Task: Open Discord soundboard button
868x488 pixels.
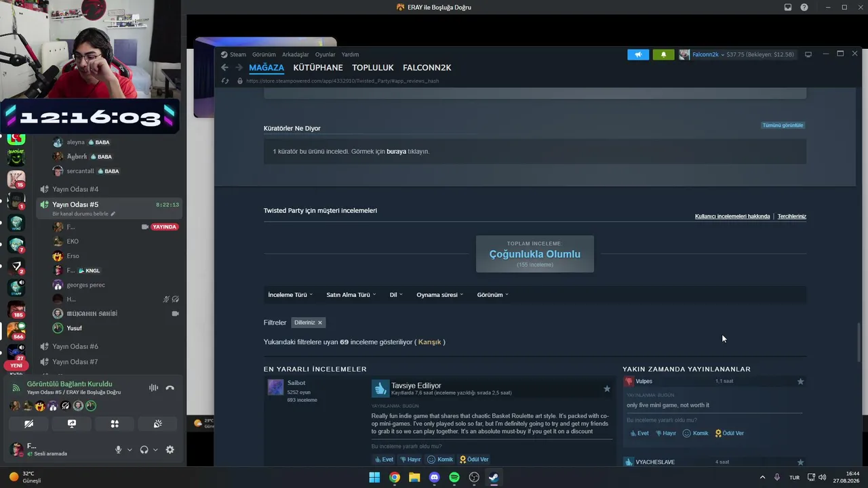Action: pos(157,424)
